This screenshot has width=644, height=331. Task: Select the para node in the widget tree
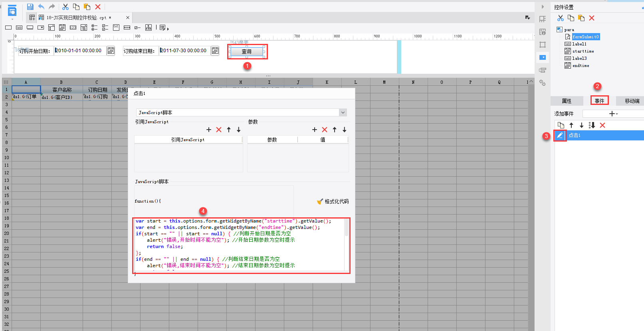click(x=569, y=30)
